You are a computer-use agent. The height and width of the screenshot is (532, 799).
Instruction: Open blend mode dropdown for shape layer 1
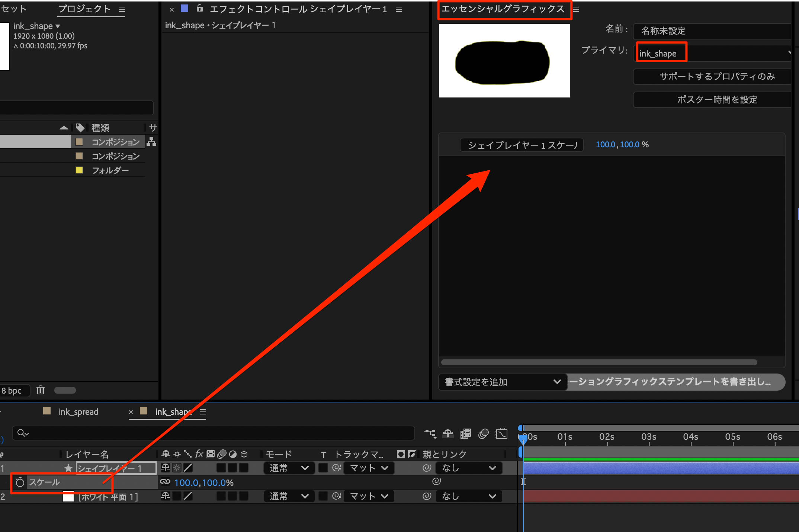point(289,468)
